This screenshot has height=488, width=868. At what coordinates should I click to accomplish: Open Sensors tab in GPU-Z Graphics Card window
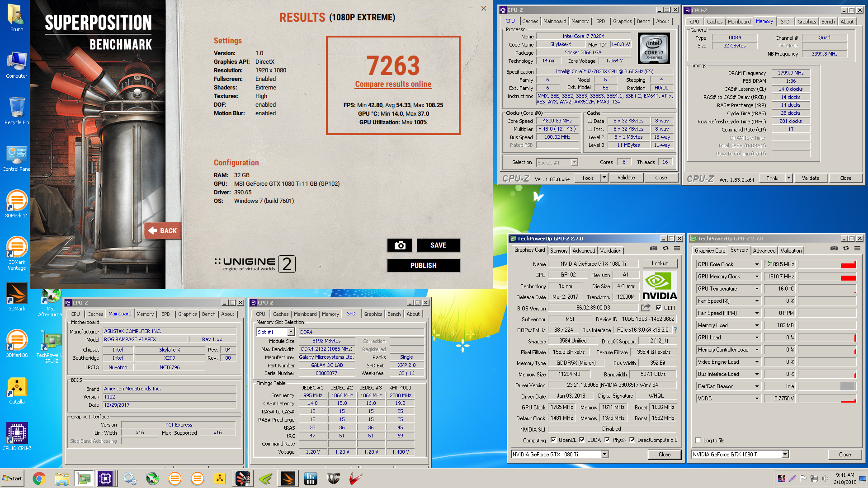click(559, 251)
